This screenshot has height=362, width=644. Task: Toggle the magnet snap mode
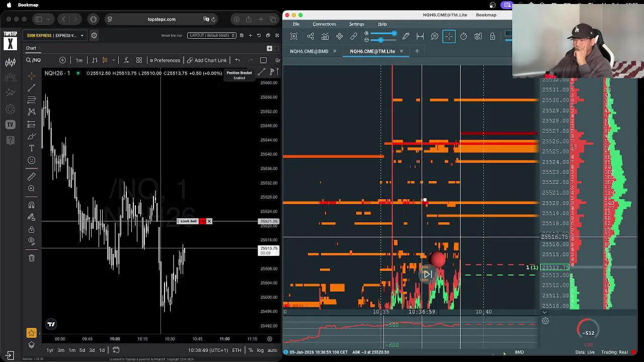31,205
